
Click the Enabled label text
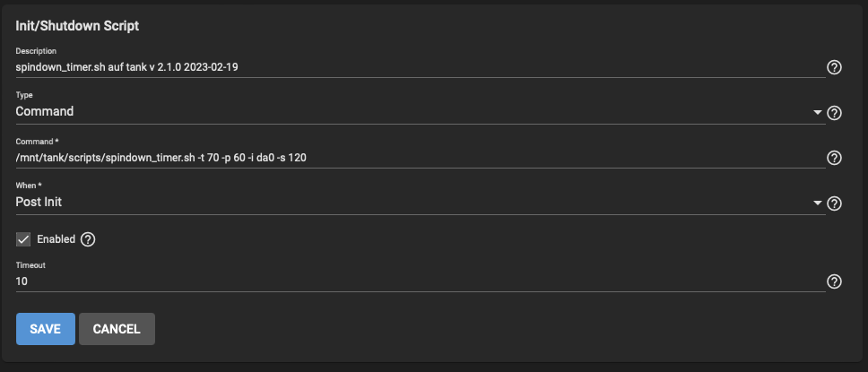[x=56, y=239]
